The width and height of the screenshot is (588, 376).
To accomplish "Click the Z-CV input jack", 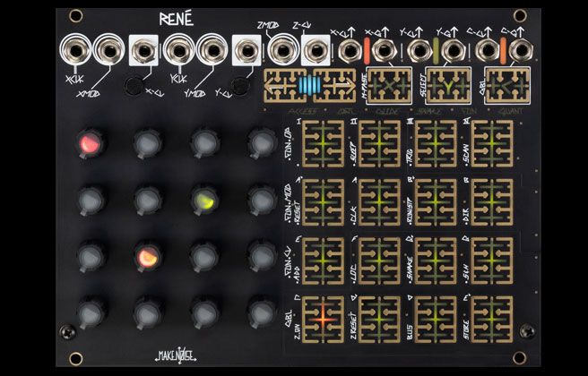I will [x=316, y=50].
